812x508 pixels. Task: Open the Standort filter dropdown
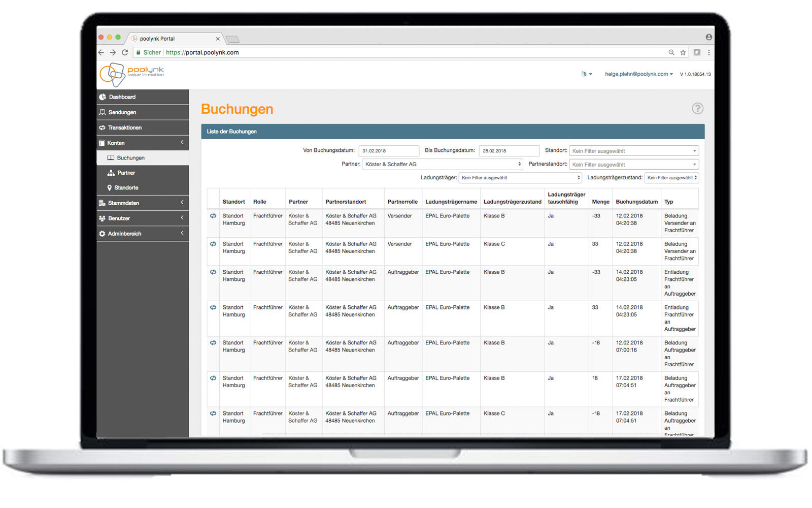click(634, 151)
